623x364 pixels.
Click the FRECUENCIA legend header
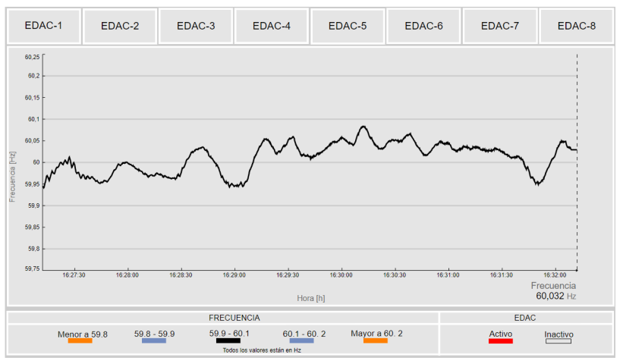234,318
